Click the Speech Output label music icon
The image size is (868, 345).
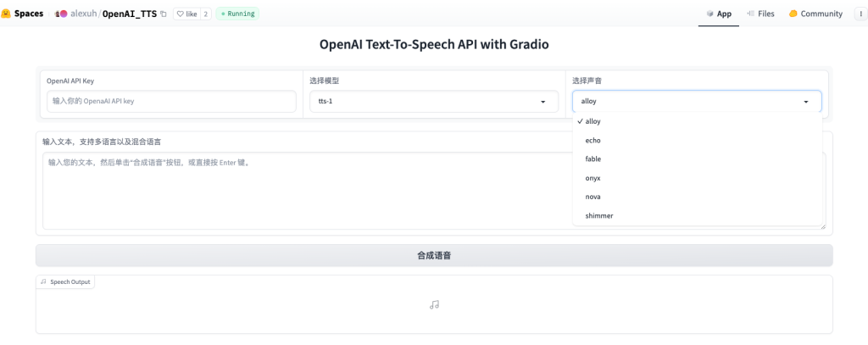[44, 282]
